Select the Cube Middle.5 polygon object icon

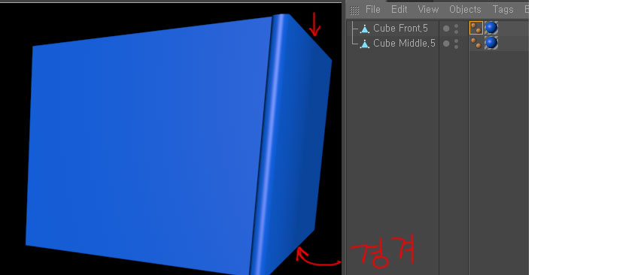[x=364, y=44]
